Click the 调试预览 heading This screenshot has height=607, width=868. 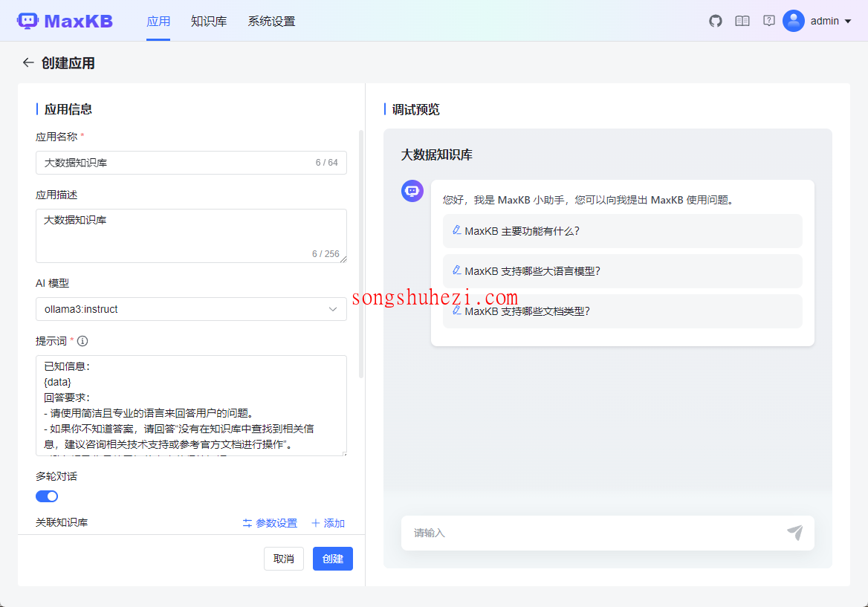click(415, 109)
